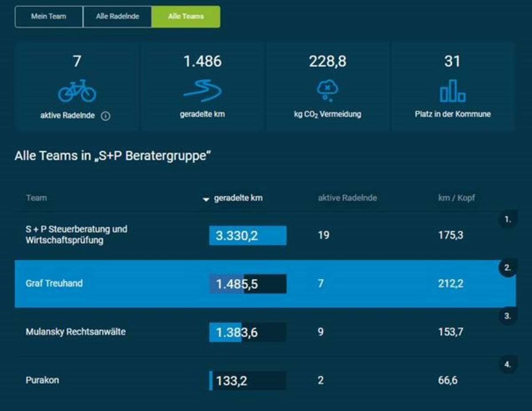Click the Mulansky Rechtsanwälte team name

[75, 332]
